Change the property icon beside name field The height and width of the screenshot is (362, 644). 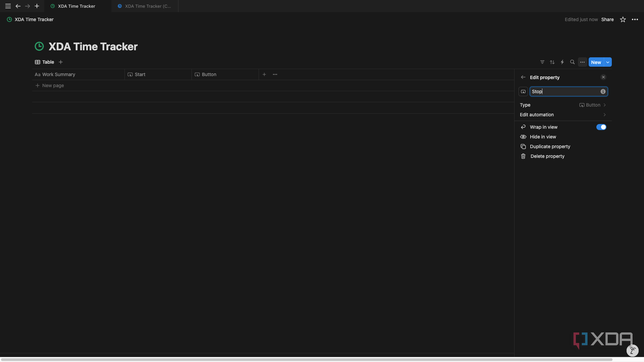(x=523, y=92)
